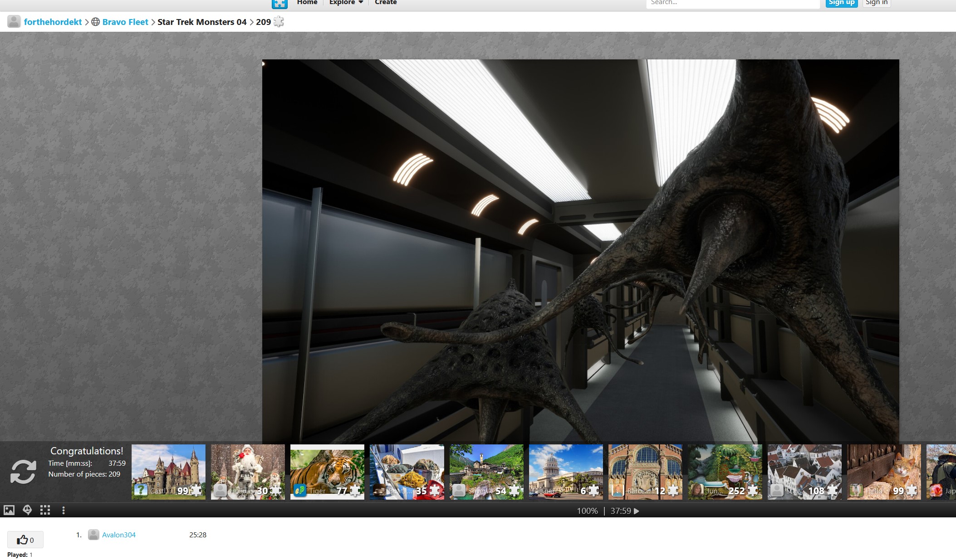Open the Home menu item
Image resolution: width=956 pixels, height=560 pixels.
(307, 3)
